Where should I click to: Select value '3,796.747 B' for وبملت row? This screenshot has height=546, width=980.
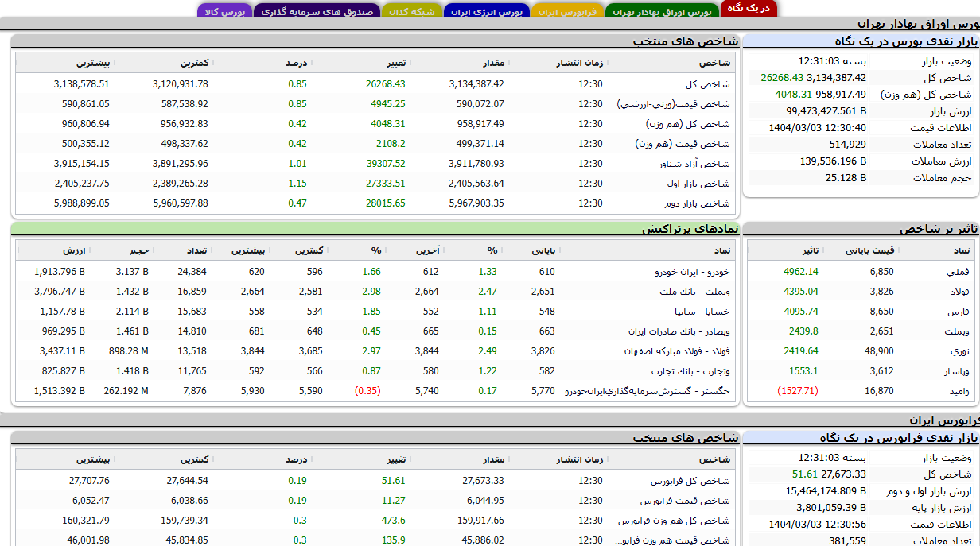tap(60, 292)
